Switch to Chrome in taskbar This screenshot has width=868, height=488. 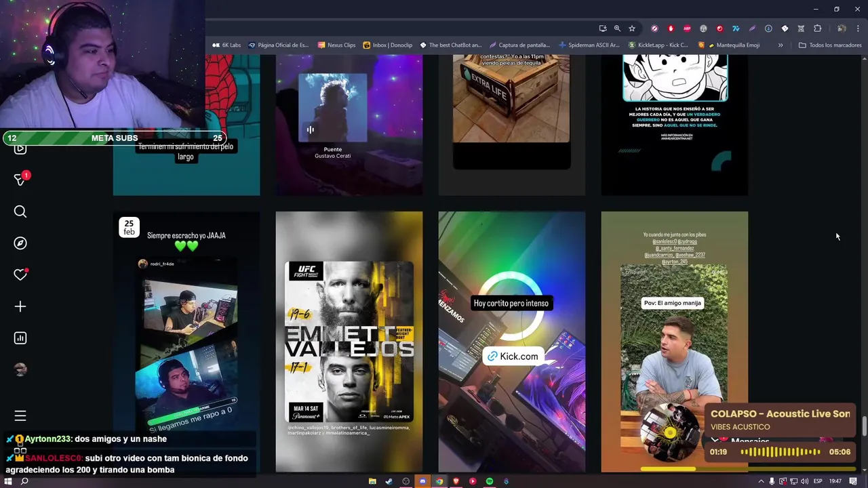pyautogui.click(x=439, y=481)
